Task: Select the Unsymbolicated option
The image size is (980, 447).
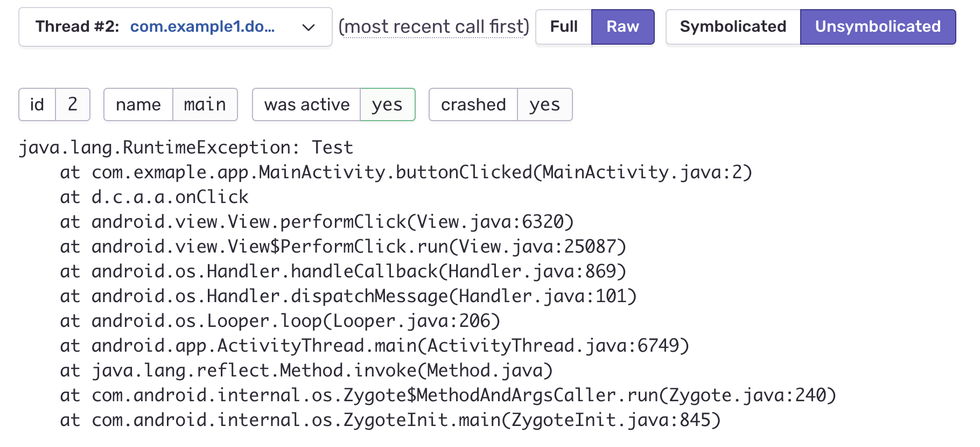Action: pos(877,27)
